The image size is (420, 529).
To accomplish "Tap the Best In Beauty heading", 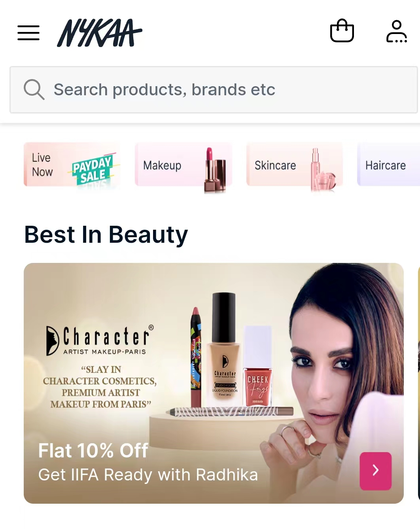I will pyautogui.click(x=106, y=234).
